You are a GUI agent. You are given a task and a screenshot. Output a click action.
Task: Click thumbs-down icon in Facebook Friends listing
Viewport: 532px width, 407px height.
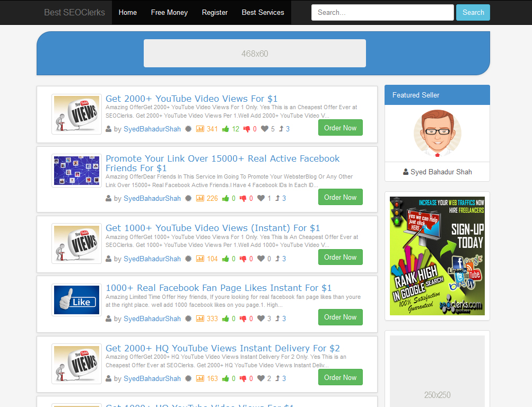click(243, 198)
